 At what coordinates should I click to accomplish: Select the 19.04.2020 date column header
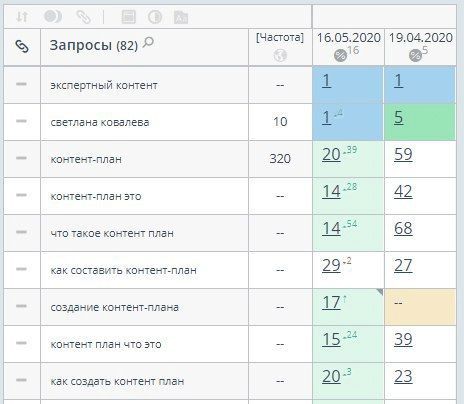click(x=421, y=38)
